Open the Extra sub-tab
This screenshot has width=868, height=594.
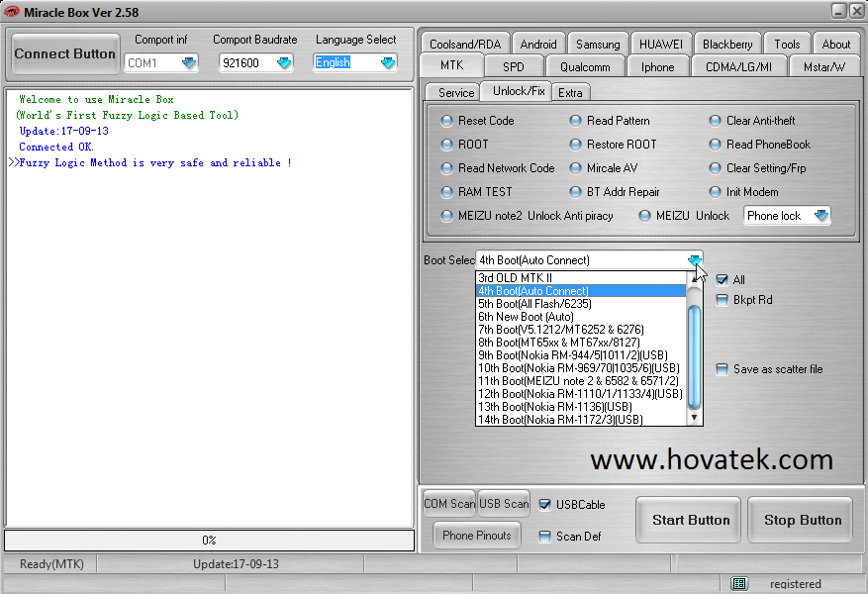pos(570,92)
